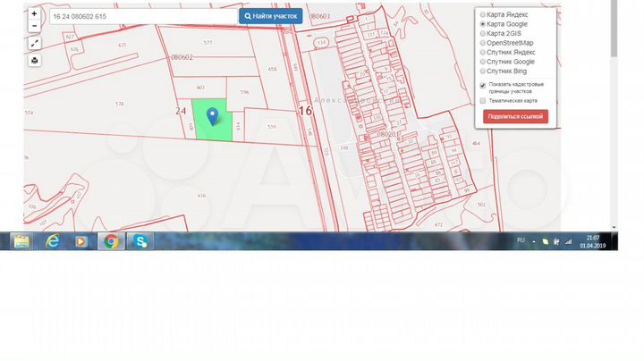
Task: Click parcel labeled 658 on map
Action: tap(272, 70)
